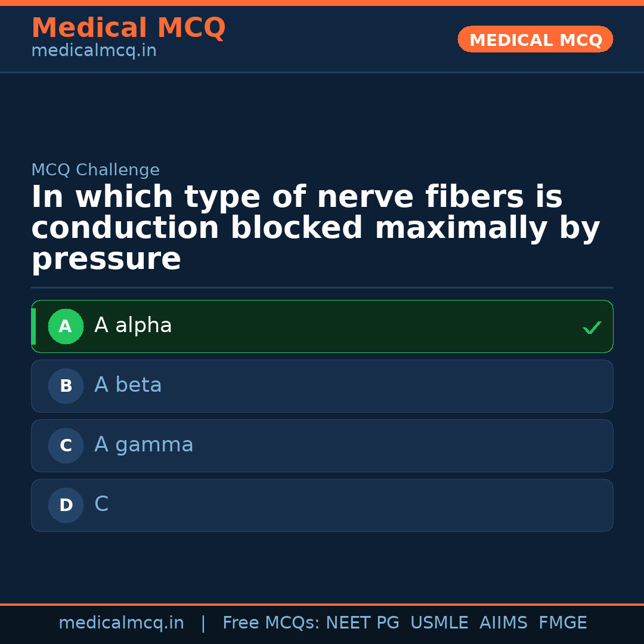Expand the MCQ Challenge section
Viewport: 644px width, 644px height.
[95, 170]
